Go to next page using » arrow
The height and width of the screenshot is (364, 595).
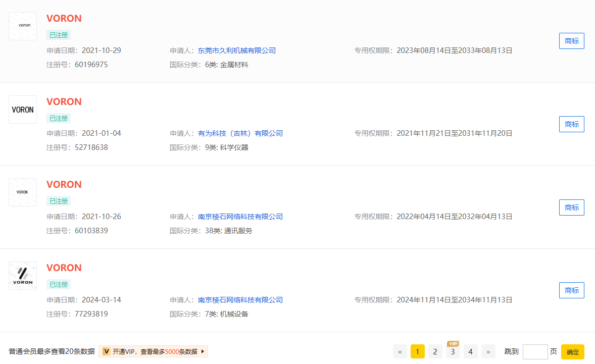point(488,351)
